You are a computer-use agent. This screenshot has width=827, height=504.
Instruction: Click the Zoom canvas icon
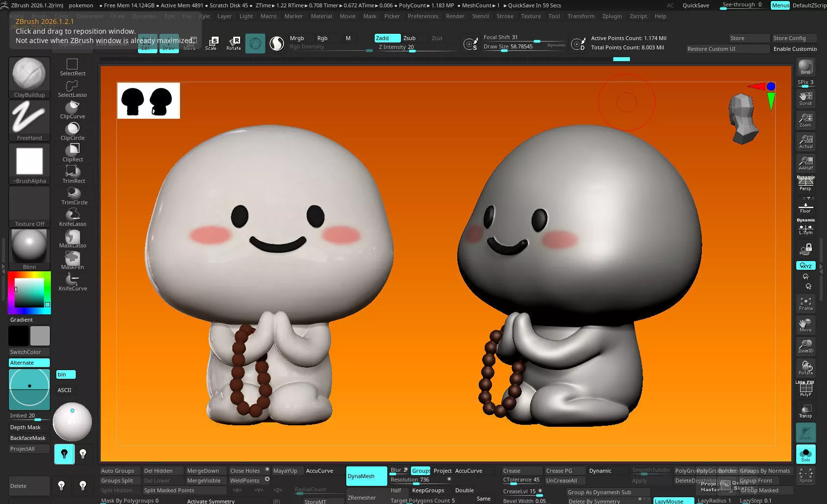click(x=805, y=120)
